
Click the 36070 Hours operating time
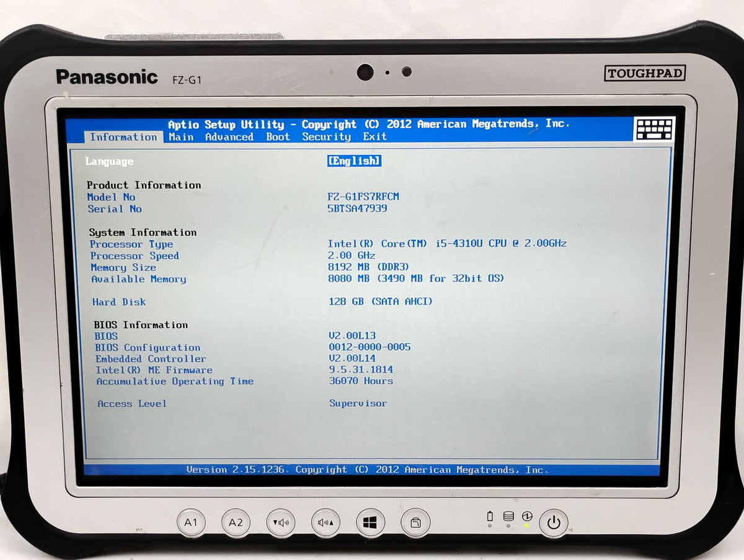coord(361,381)
